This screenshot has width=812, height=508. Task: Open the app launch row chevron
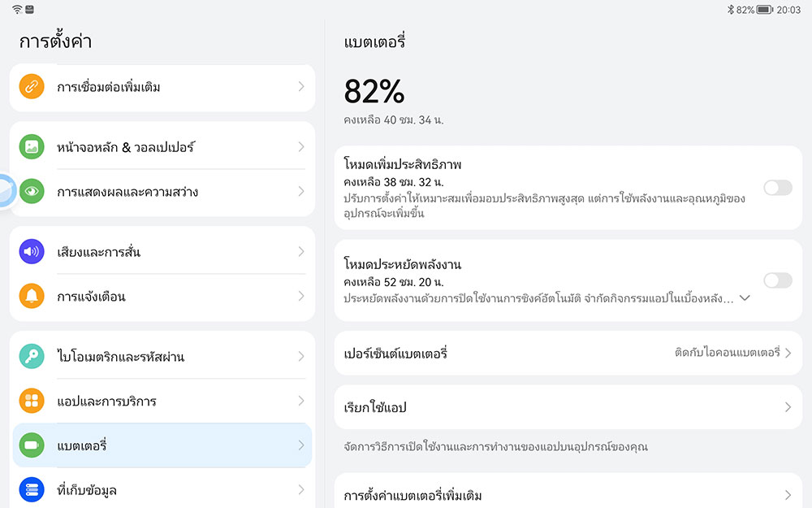point(788,407)
